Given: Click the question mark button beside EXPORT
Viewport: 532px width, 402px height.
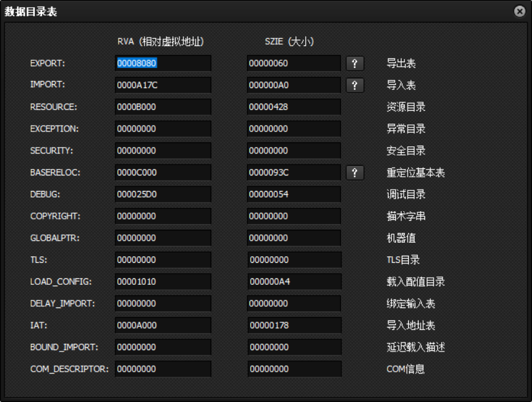Looking at the screenshot, I should click(355, 63).
